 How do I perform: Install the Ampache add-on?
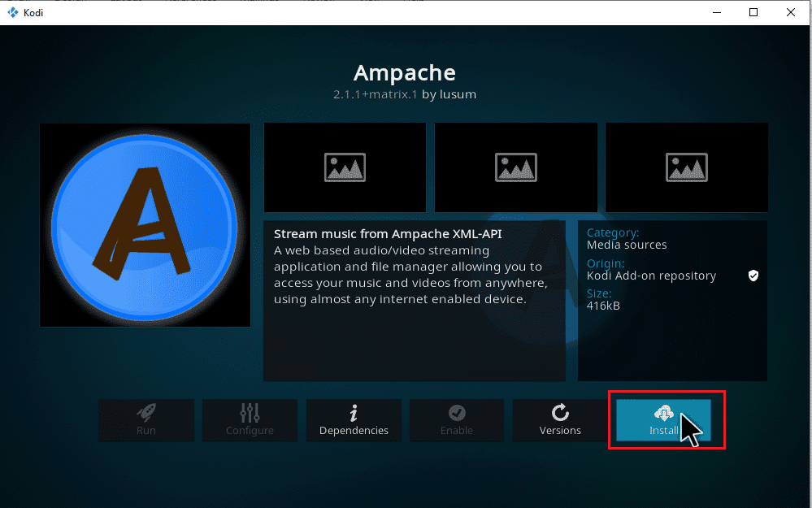click(x=667, y=420)
